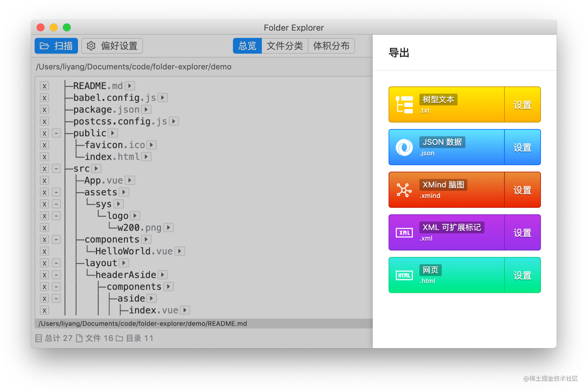588x392 pixels.
Task: Remove package.json with its x button
Action: [44, 110]
